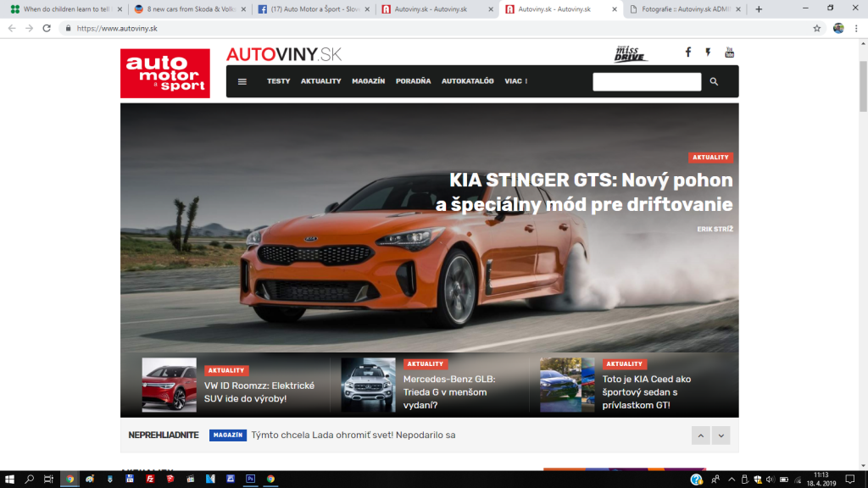
Task: Expand the VIAC menu in navigation
Action: click(x=516, y=81)
